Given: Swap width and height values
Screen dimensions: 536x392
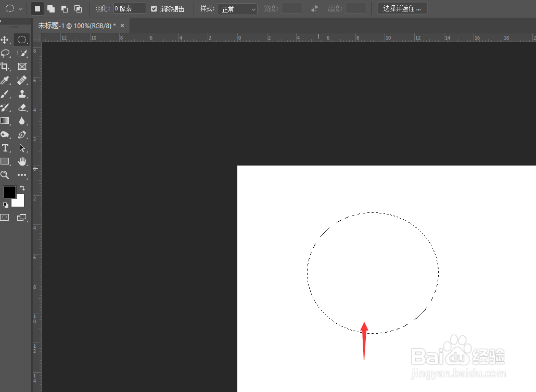Looking at the screenshot, I should [314, 8].
